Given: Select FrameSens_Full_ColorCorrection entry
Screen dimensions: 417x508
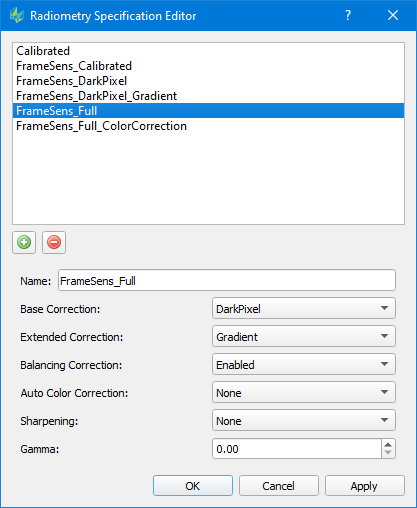Looking at the screenshot, I should [208, 126].
